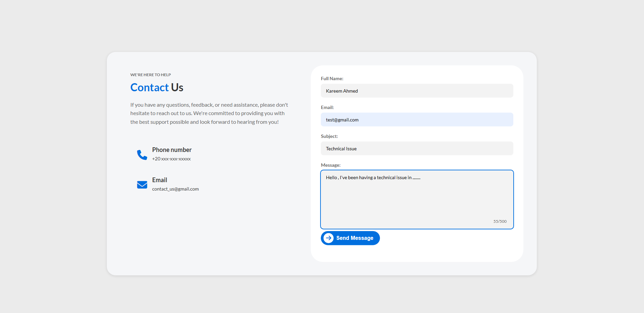Click the blue phone icon
This screenshot has height=313, width=644.
141,154
